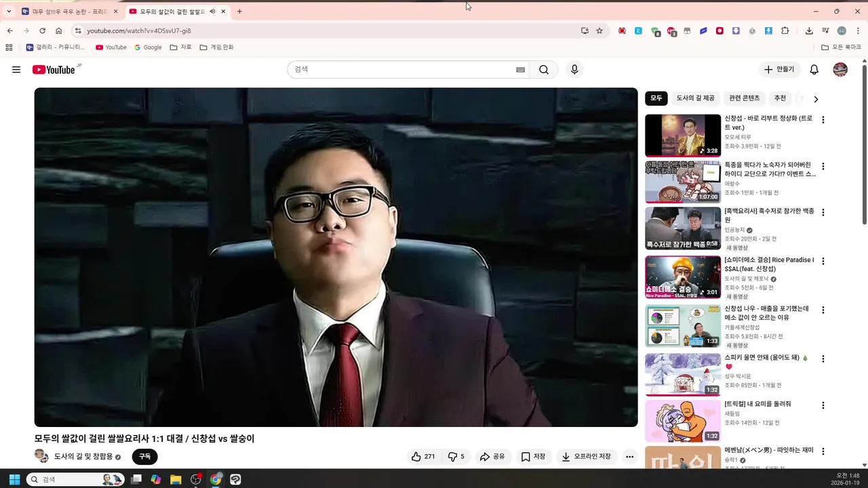This screenshot has height=488, width=868.
Task: Open Copilot from taskbar
Action: click(x=156, y=479)
